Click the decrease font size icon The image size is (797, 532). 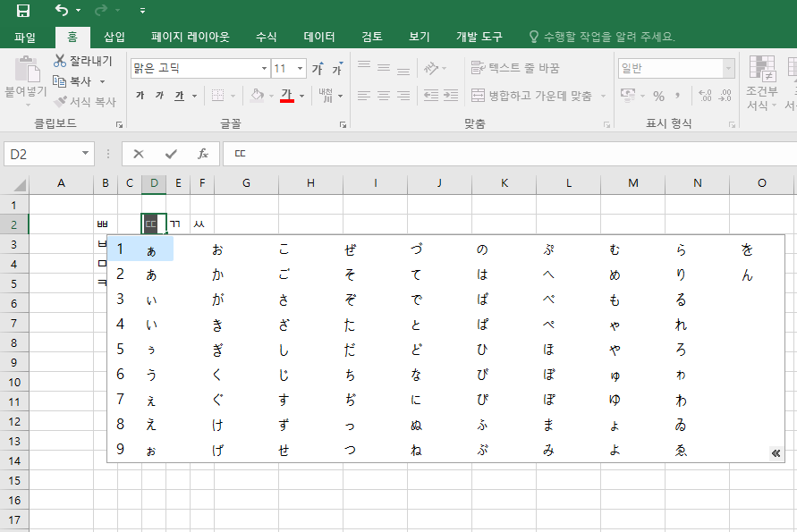[337, 69]
